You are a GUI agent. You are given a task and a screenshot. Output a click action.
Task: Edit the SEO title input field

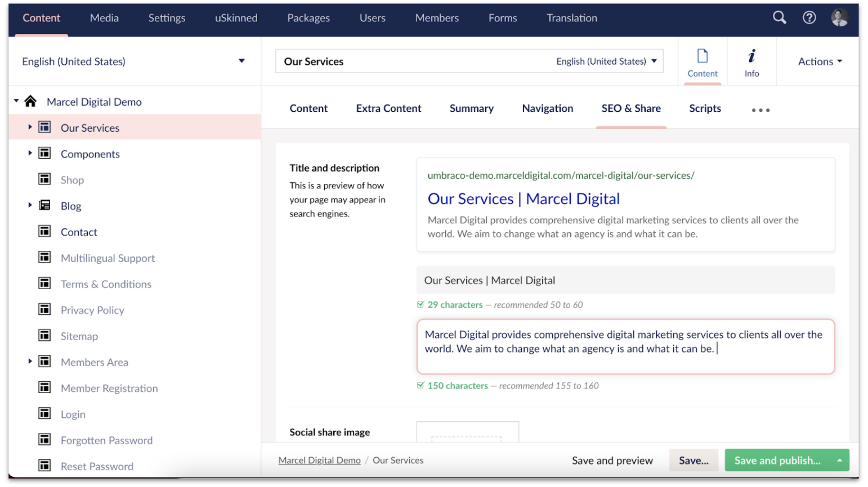[x=625, y=280]
